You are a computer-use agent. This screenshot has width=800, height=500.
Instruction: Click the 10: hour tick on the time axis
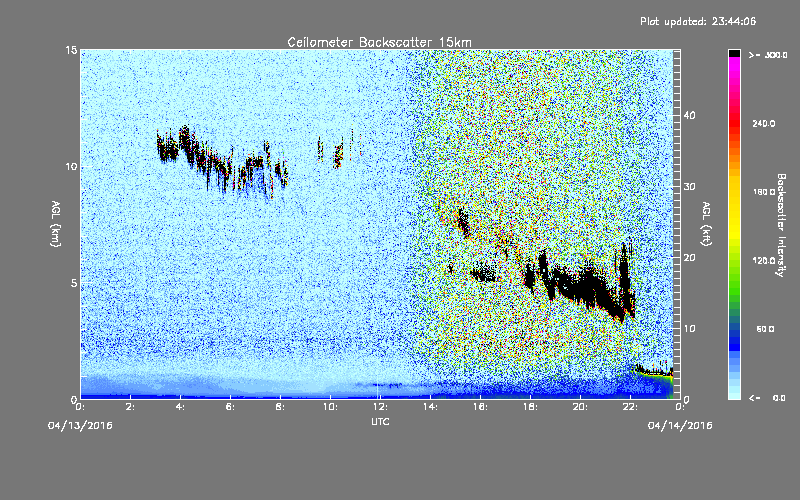tap(330, 407)
